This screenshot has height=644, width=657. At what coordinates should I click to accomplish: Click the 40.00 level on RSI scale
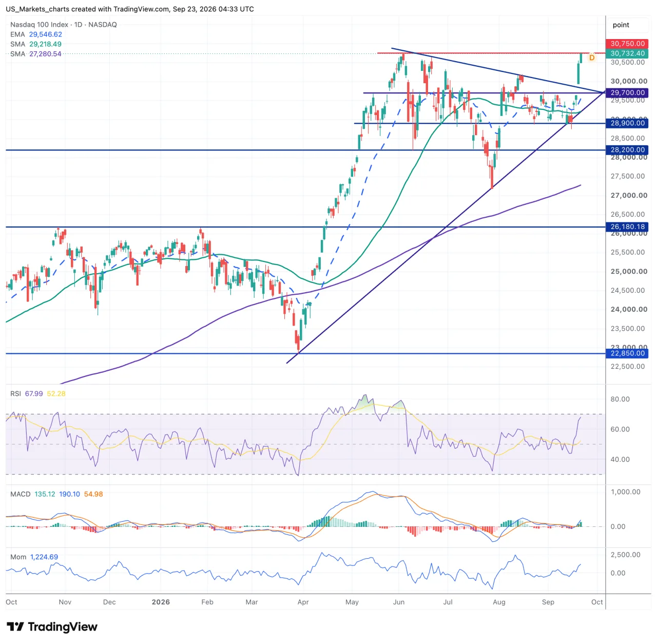620,460
